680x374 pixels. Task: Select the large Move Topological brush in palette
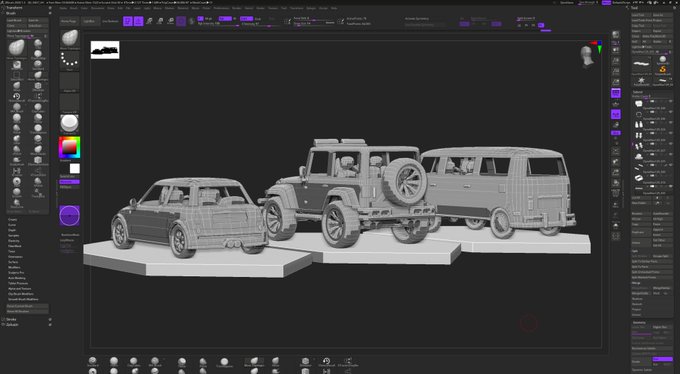(x=16, y=48)
